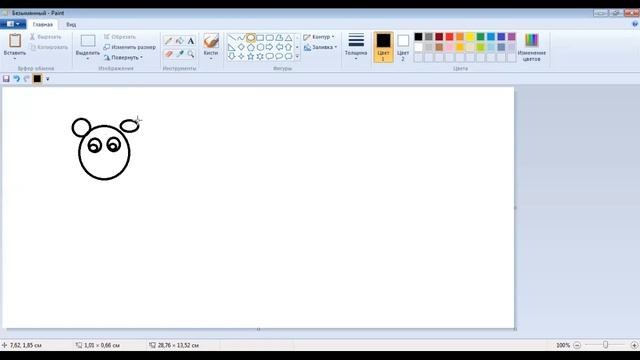The image size is (640, 360).
Task: Open the blue Paint file menu button
Action: point(13,24)
